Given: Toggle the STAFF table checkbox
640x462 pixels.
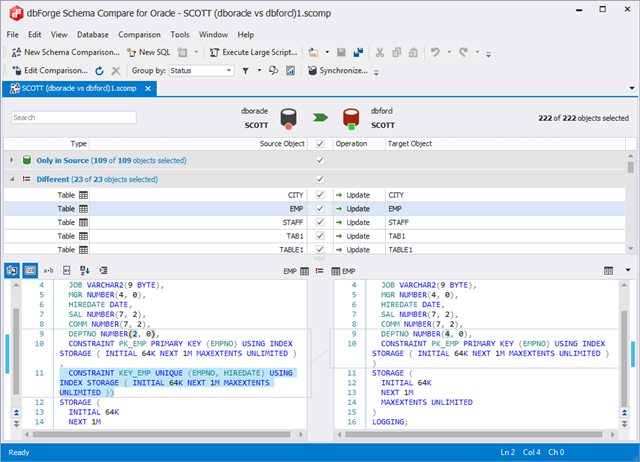Looking at the screenshot, I should click(x=320, y=222).
